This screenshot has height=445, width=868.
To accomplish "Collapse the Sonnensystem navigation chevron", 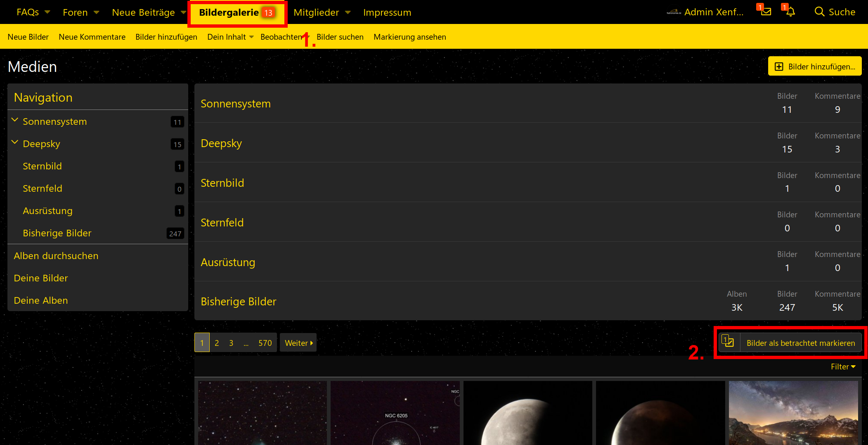I will click(15, 120).
